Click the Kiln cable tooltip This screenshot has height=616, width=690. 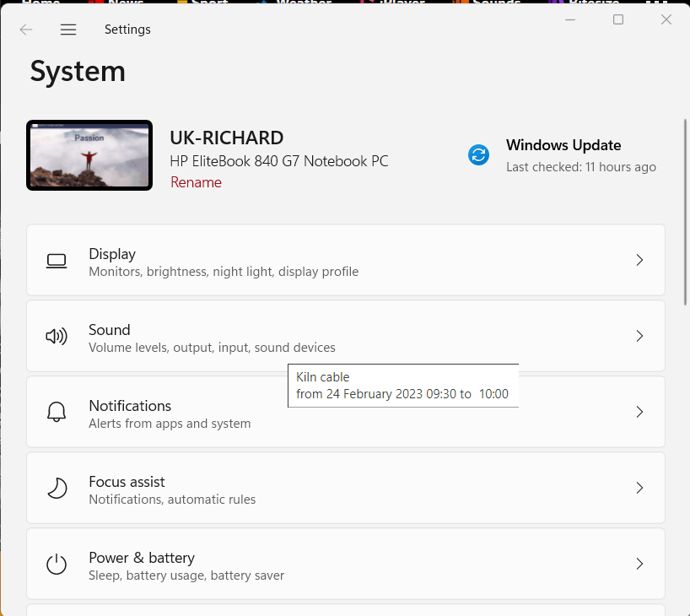point(403,386)
